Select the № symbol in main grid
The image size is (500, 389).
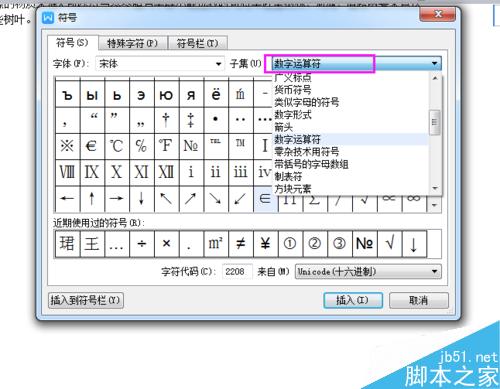[191, 146]
